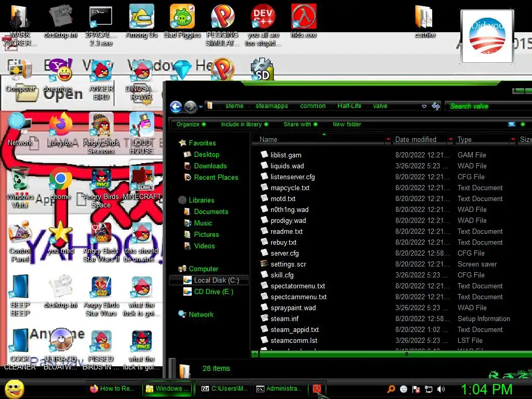Expand the address bar history dropdown arrow

424,106
